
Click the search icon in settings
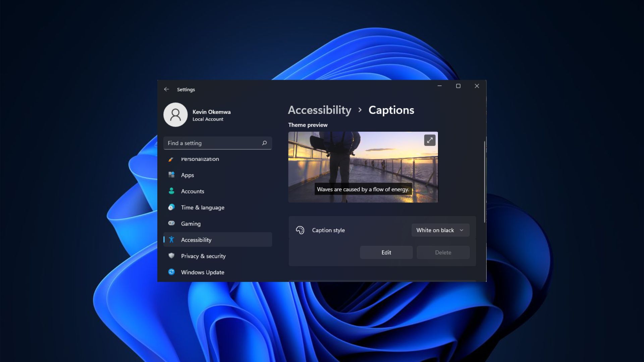[265, 143]
